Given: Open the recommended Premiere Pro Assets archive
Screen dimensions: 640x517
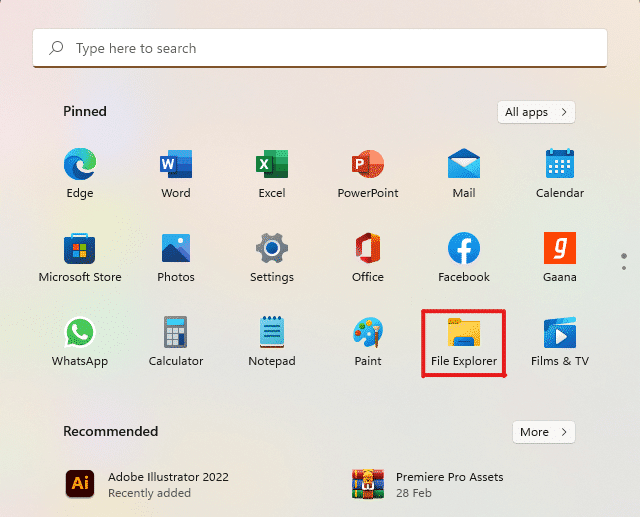Looking at the screenshot, I should [x=428, y=484].
